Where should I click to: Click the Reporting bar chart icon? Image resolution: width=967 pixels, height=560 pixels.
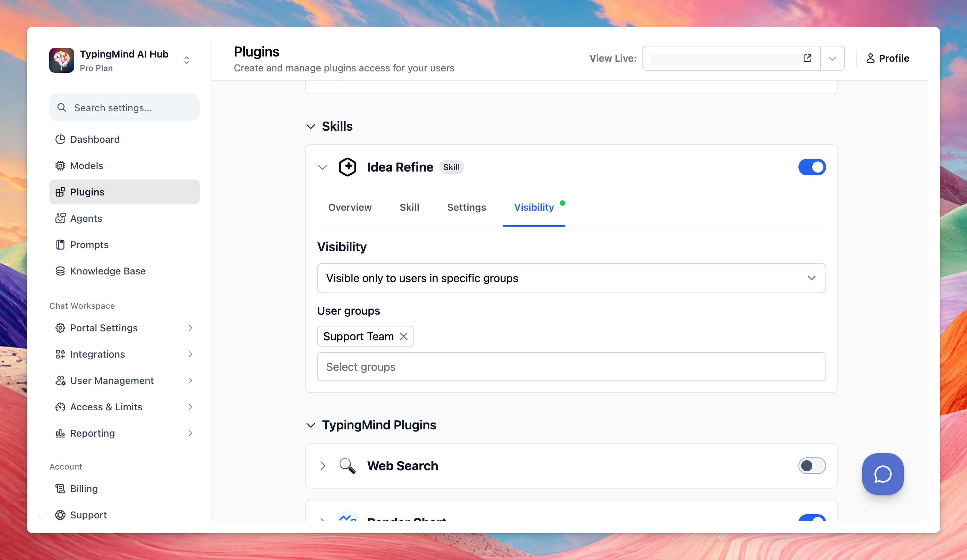click(x=60, y=433)
